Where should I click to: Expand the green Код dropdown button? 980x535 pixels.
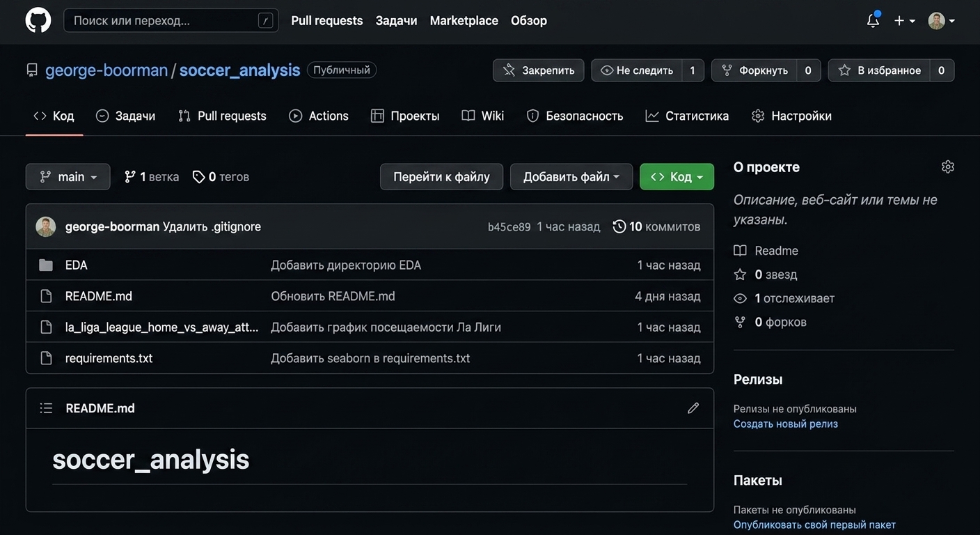tap(677, 177)
